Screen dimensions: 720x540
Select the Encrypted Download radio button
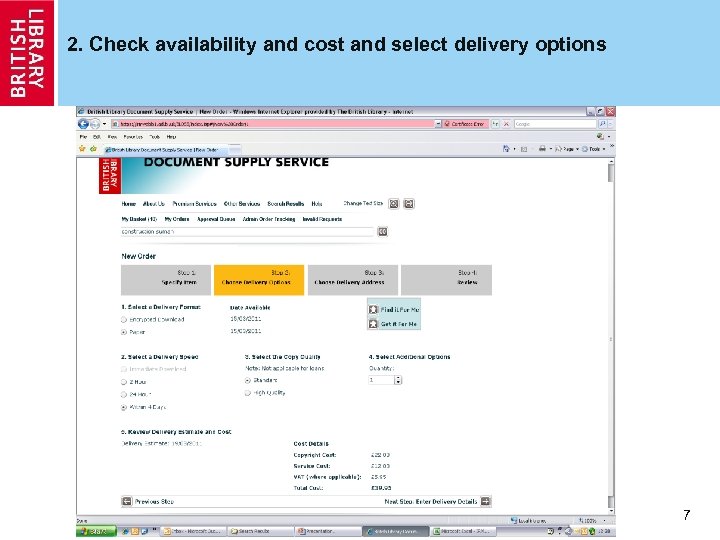tap(124, 320)
